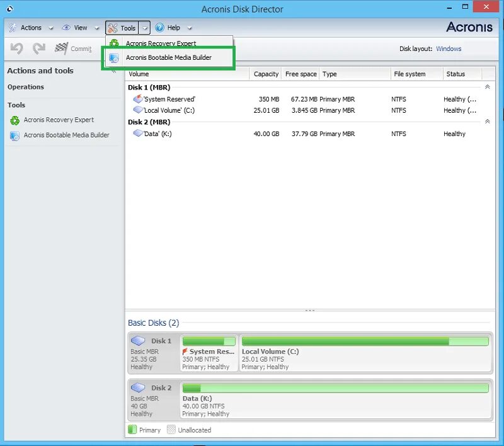Select the 'Local Volume' (C:) row

(306, 110)
